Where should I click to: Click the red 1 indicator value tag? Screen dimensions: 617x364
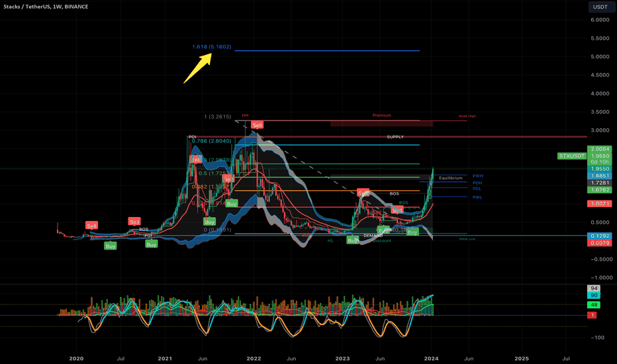(593, 315)
